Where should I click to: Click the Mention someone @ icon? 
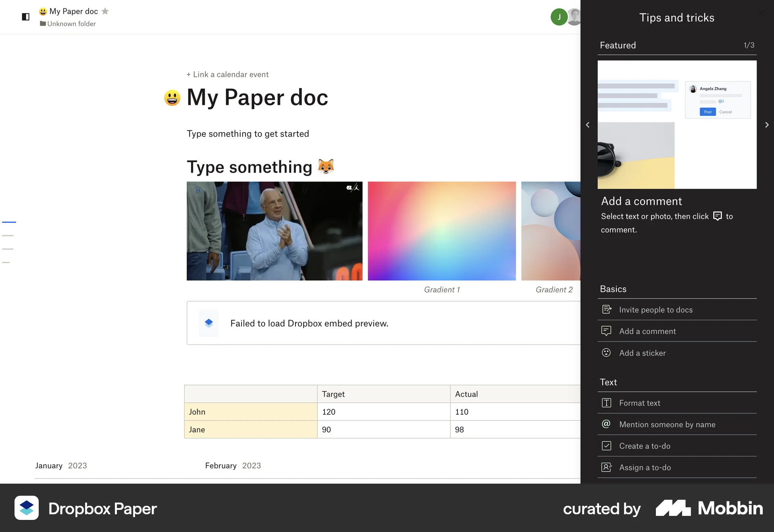click(606, 424)
